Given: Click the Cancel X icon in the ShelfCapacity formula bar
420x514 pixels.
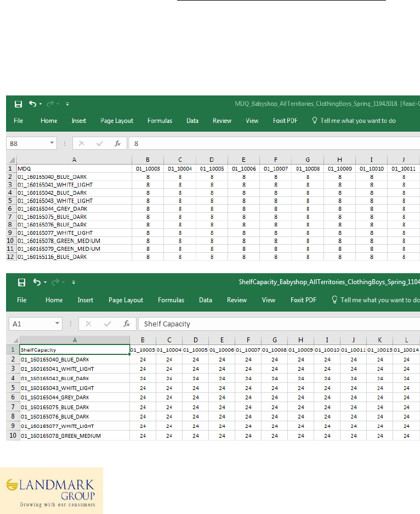Looking at the screenshot, I should click(x=88, y=324).
